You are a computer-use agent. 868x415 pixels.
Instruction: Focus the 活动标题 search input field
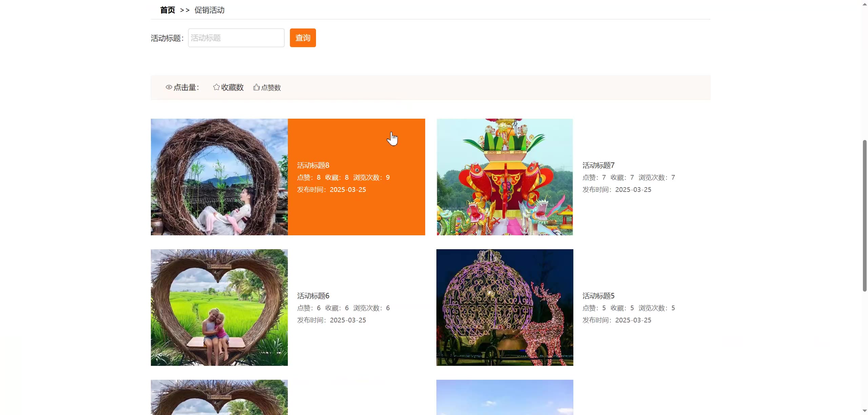(x=236, y=38)
